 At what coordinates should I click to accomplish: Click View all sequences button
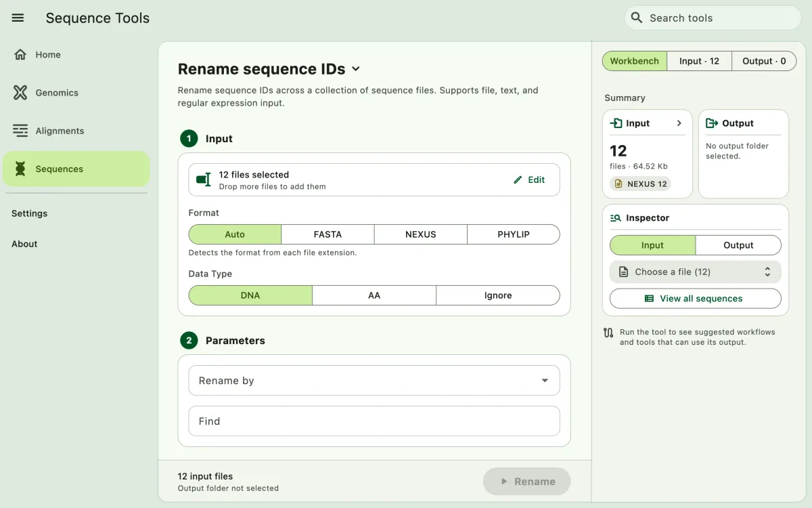696,299
